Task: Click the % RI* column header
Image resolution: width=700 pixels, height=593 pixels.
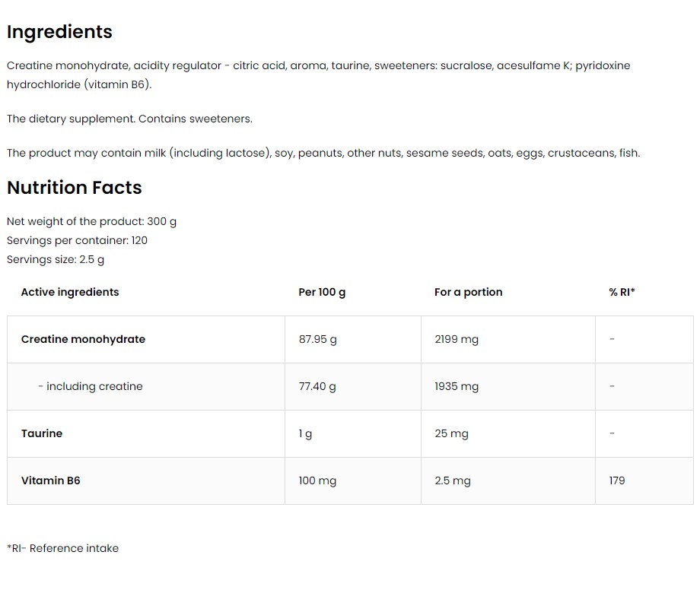Action: coord(622,292)
